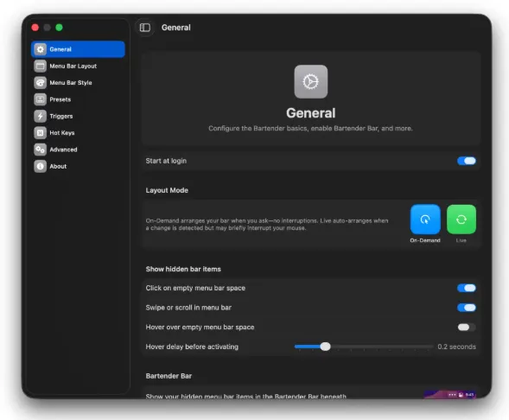The width and height of the screenshot is (509, 420).
Task: Click the red close window button
Action: coord(35,28)
